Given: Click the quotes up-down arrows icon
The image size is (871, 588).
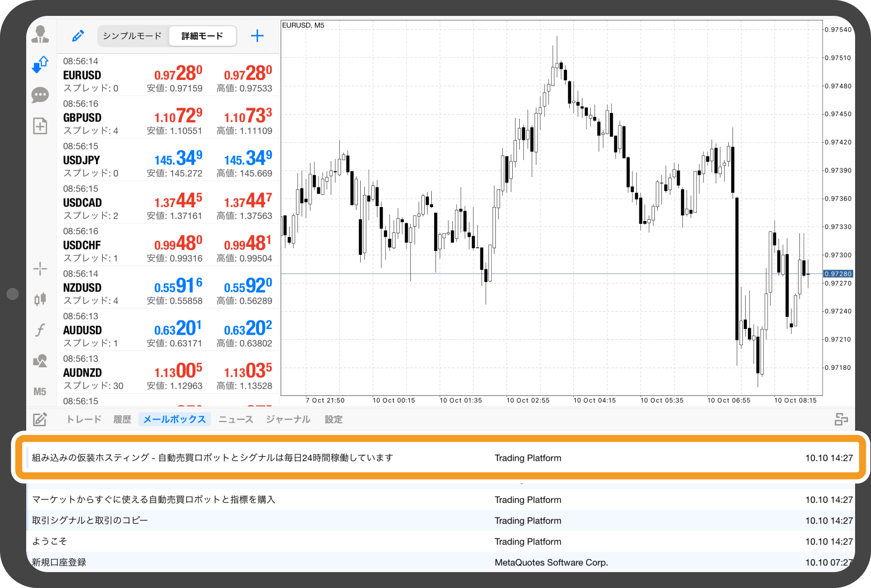Looking at the screenshot, I should point(40,65).
